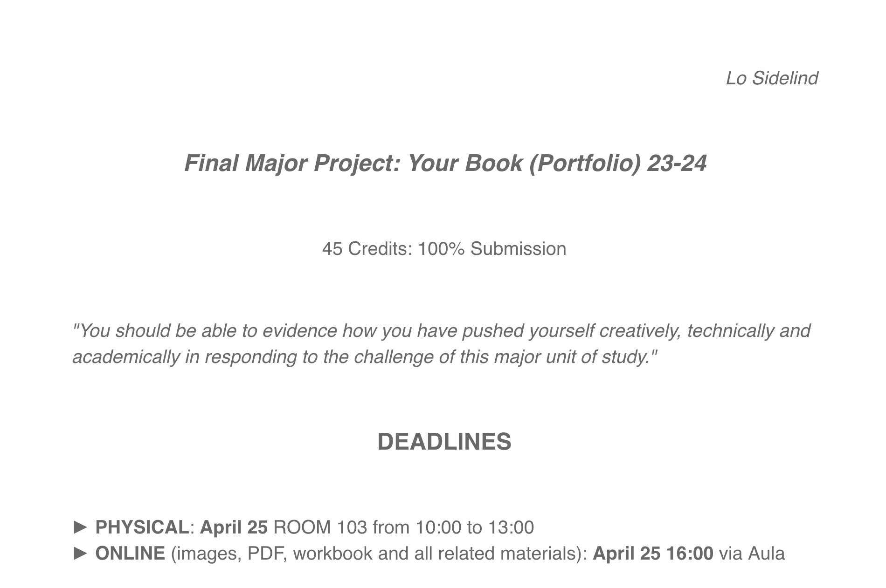
Task: Click the 23-24 in the title
Action: (677, 163)
